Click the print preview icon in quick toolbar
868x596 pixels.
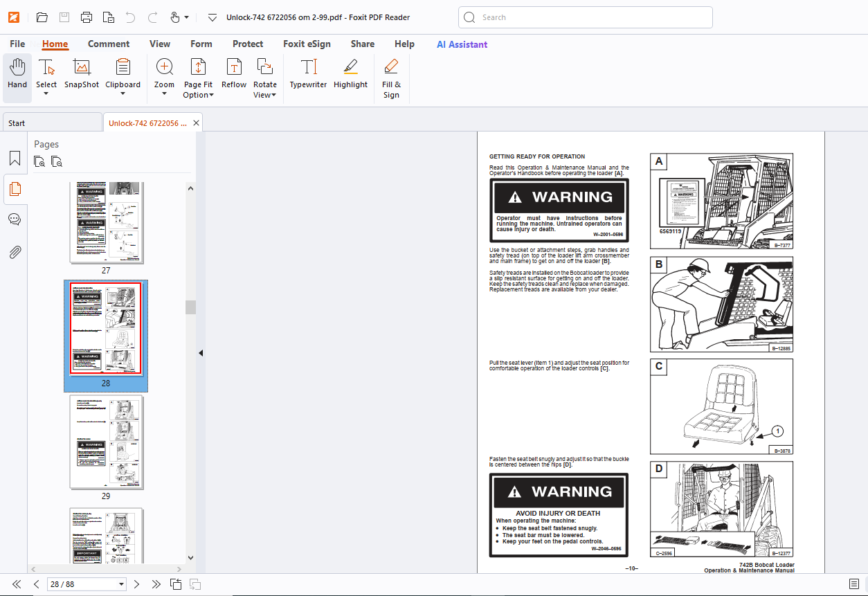[108, 17]
